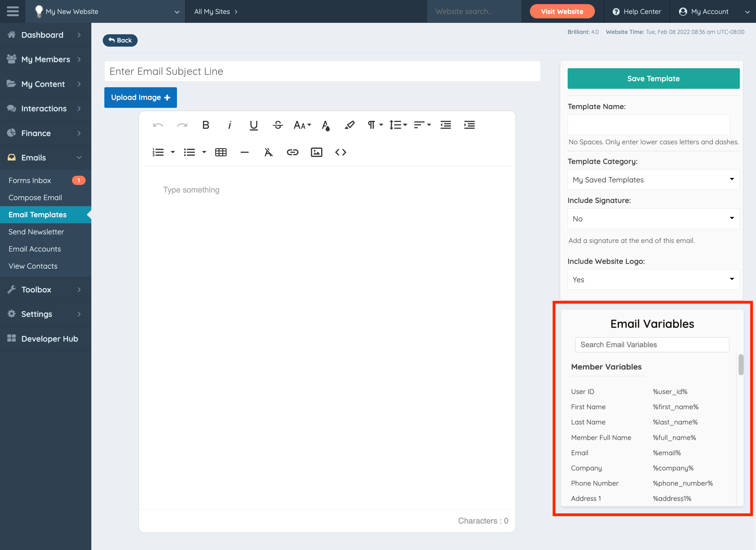Open the text color droplet tool
The image size is (756, 550).
coord(326,126)
